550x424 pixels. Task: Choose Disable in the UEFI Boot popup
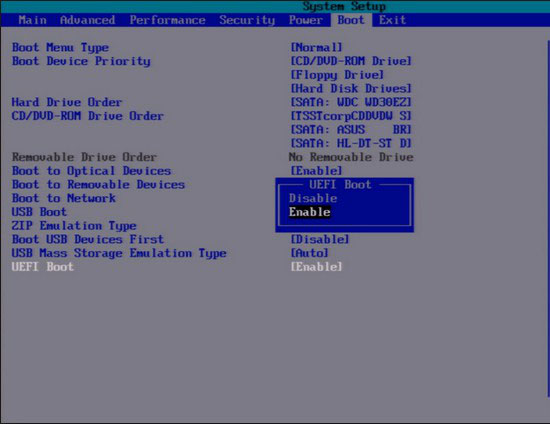tap(313, 198)
